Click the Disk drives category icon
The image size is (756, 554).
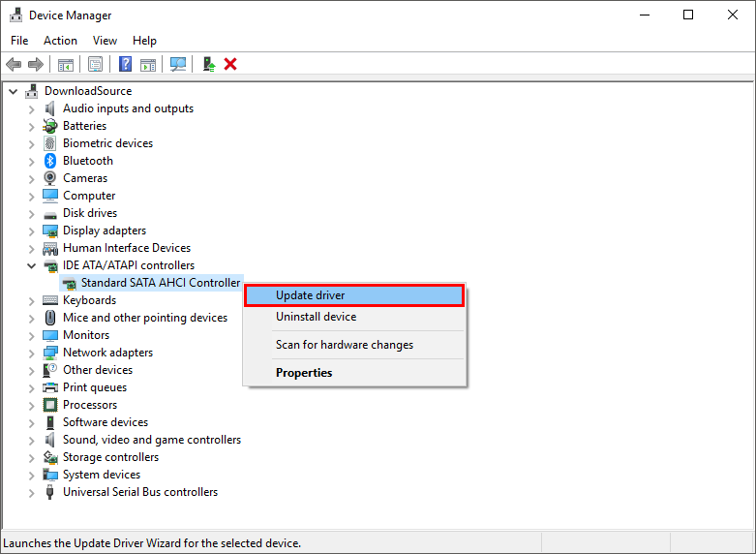pyautogui.click(x=50, y=214)
